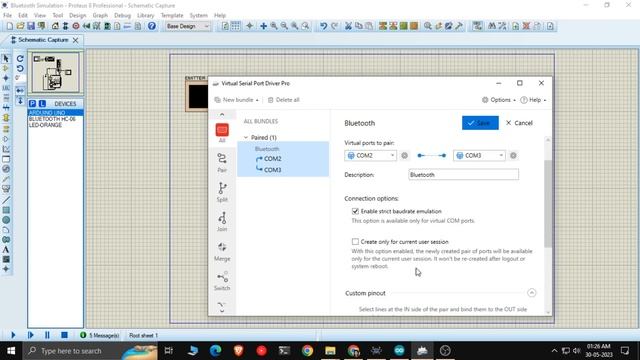Click the Step simulation button
Image resolution: width=640 pixels, height=360 pixels.
point(30,335)
